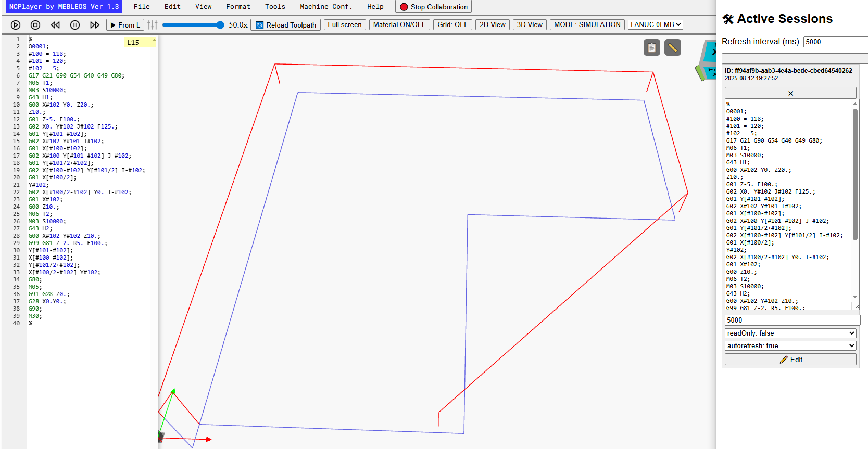Image resolution: width=868 pixels, height=449 pixels.
Task: Focus the Refresh interval input field
Action: pos(835,42)
